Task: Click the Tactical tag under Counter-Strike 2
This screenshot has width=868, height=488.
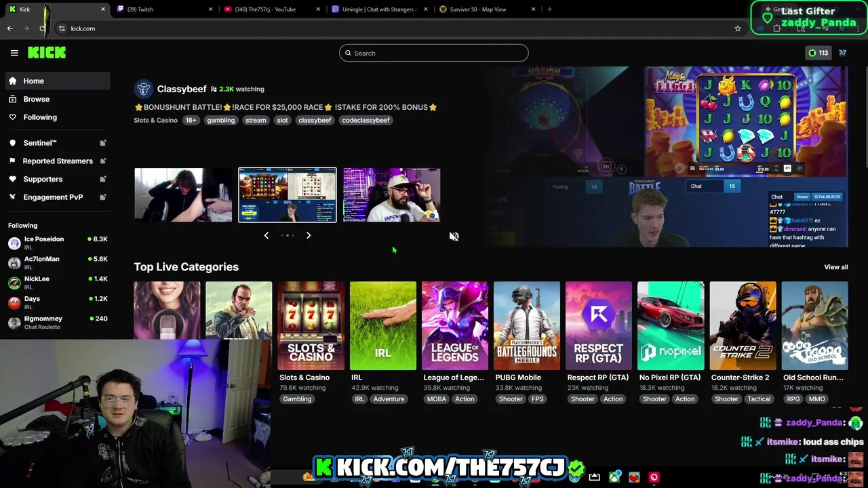Action: pos(759,399)
